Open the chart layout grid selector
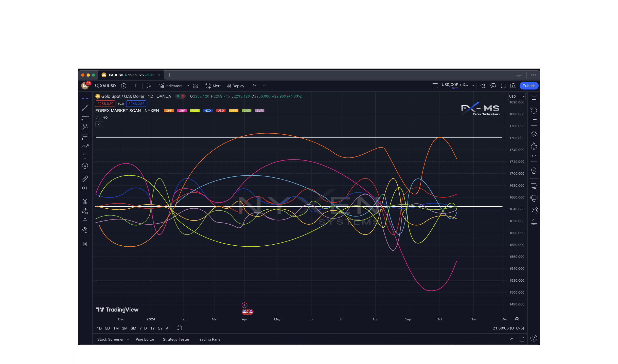The width and height of the screenshot is (618, 364). click(x=196, y=86)
